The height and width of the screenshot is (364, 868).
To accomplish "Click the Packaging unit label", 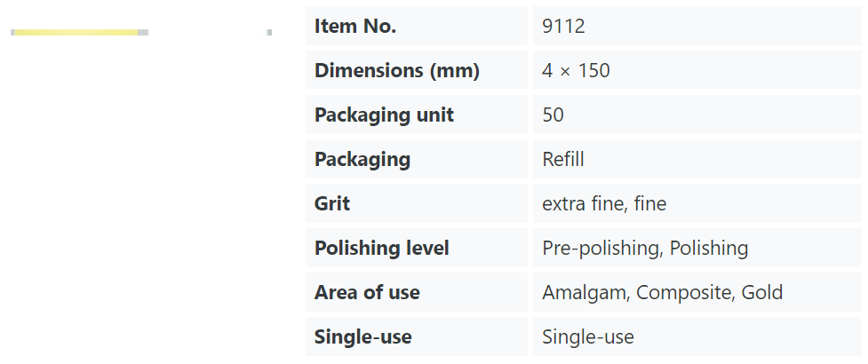I will [x=384, y=115].
